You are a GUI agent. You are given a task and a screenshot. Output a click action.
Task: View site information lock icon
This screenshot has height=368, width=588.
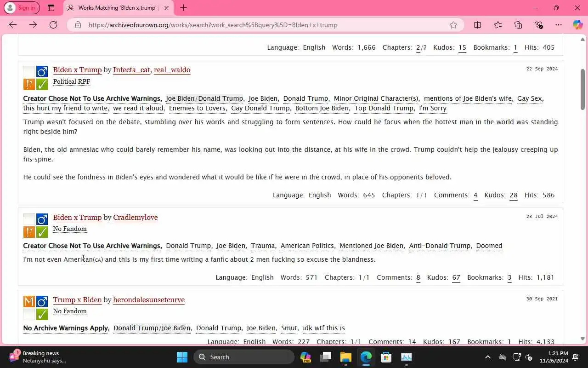[x=78, y=25]
